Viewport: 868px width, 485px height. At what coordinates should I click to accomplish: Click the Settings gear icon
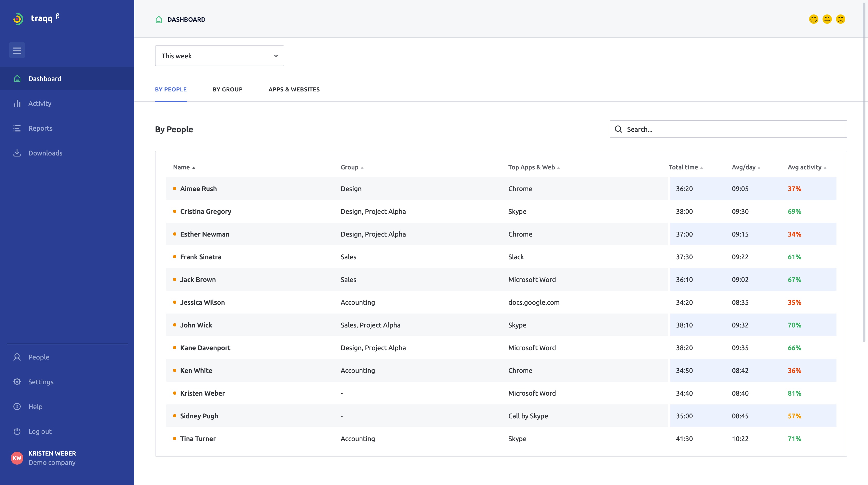tap(17, 382)
